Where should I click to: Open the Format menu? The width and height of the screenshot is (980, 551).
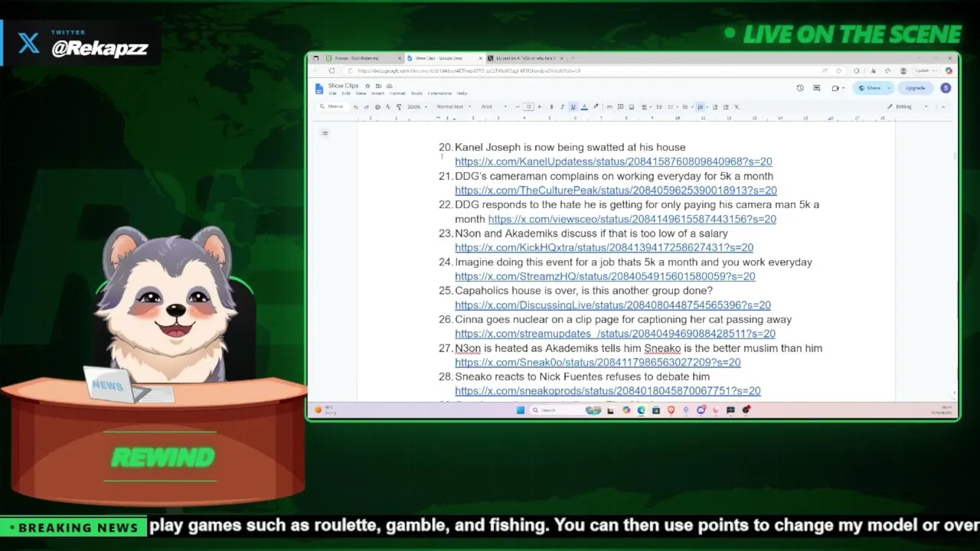click(x=397, y=93)
